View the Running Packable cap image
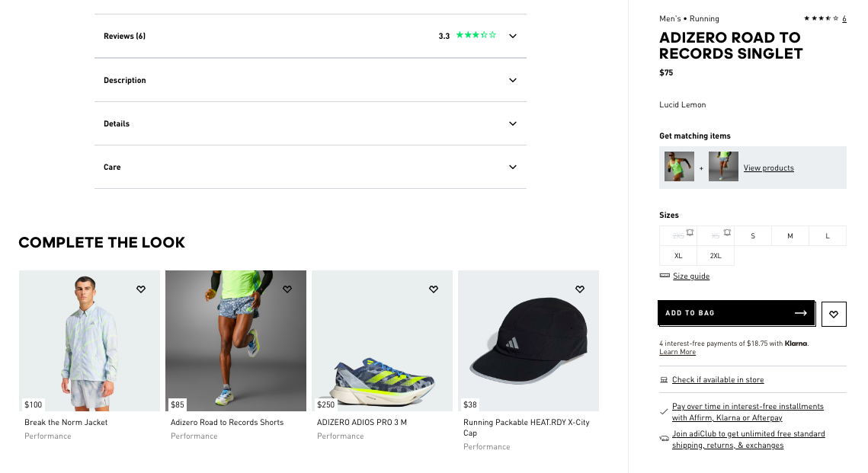The height and width of the screenshot is (473, 868). [528, 340]
